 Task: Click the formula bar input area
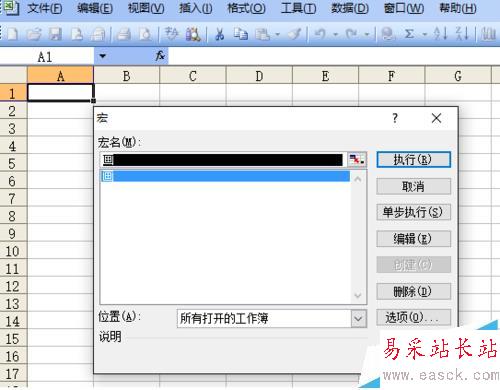click(333, 56)
